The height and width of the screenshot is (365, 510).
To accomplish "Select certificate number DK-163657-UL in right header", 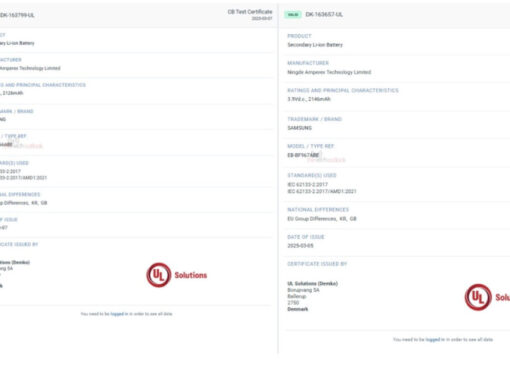I will pyautogui.click(x=324, y=15).
